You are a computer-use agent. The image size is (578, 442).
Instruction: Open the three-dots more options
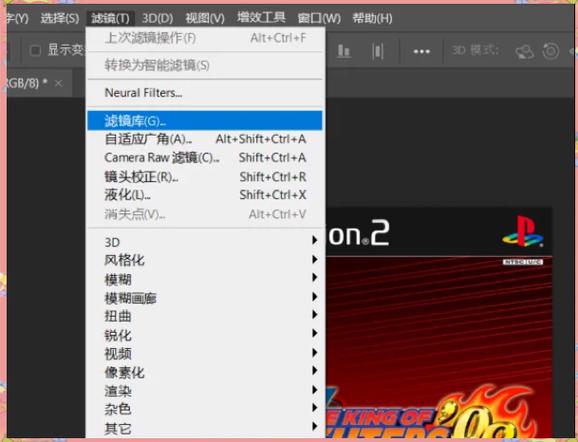422,52
